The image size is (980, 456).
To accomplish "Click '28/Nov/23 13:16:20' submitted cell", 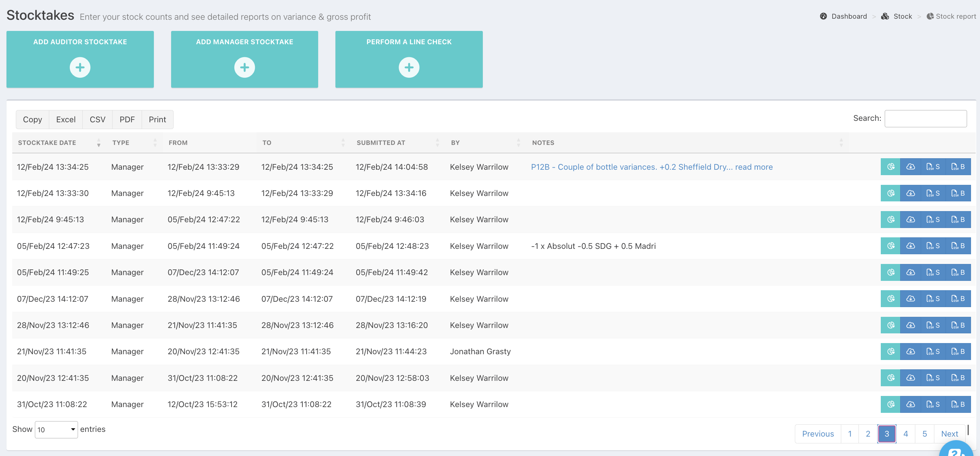I will coord(391,325).
